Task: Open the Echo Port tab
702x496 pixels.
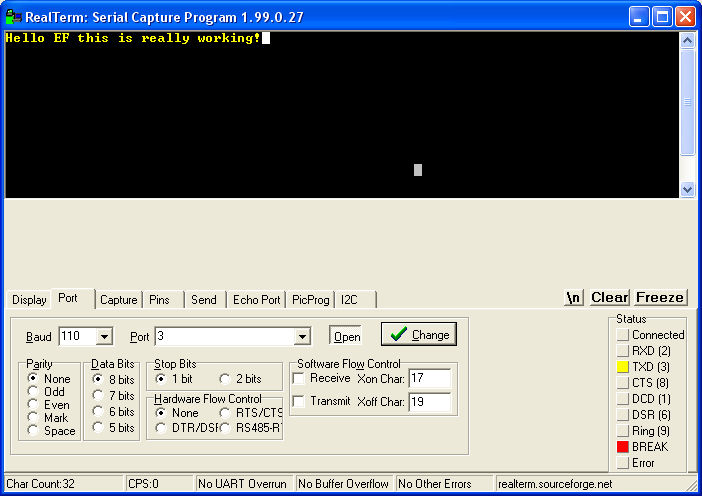Action: (x=257, y=299)
